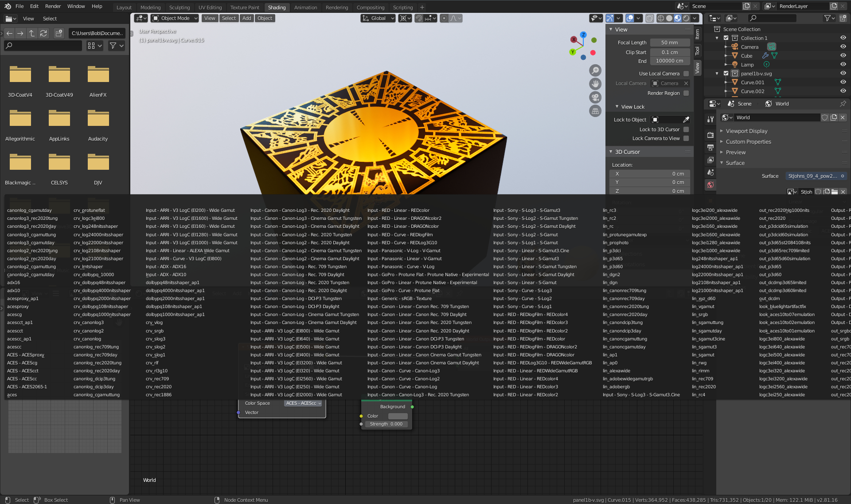Open the Global transform orientation dropdown
The width and height of the screenshot is (851, 504).
pos(378,18)
